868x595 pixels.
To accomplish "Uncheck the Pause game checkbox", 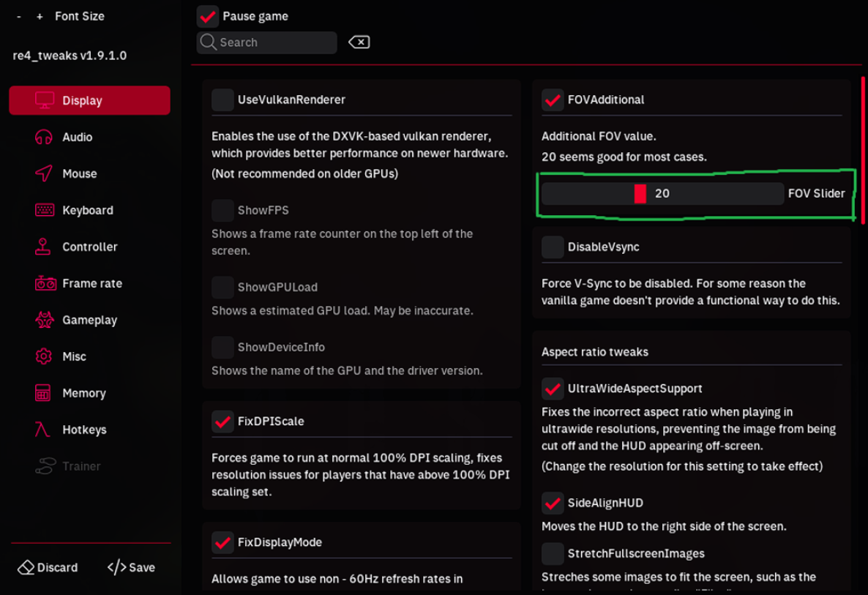I will (208, 16).
